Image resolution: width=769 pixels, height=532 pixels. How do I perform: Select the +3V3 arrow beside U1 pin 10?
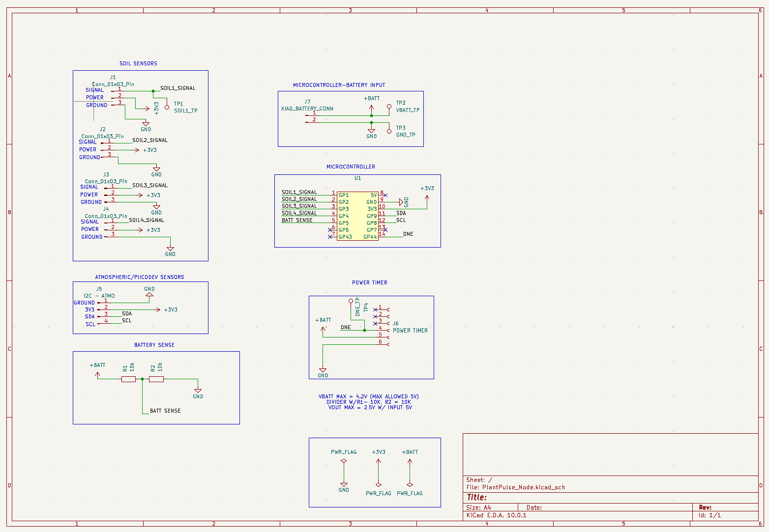point(427,198)
